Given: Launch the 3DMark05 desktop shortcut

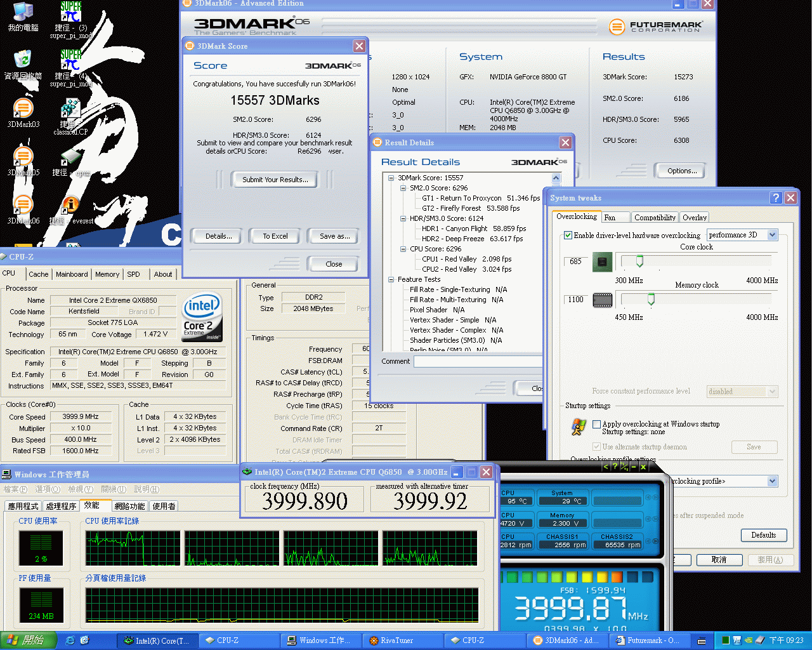Looking at the screenshot, I should pyautogui.click(x=23, y=162).
